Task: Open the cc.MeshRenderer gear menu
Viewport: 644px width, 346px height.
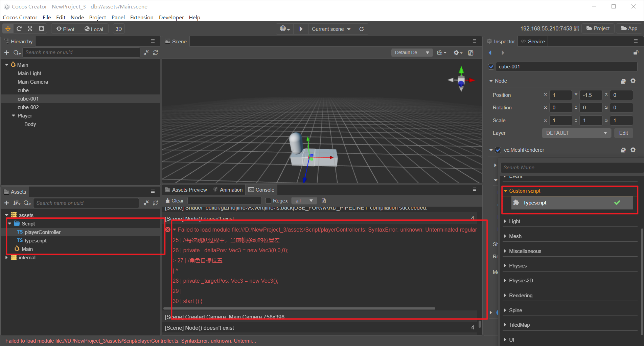Action: [633, 150]
